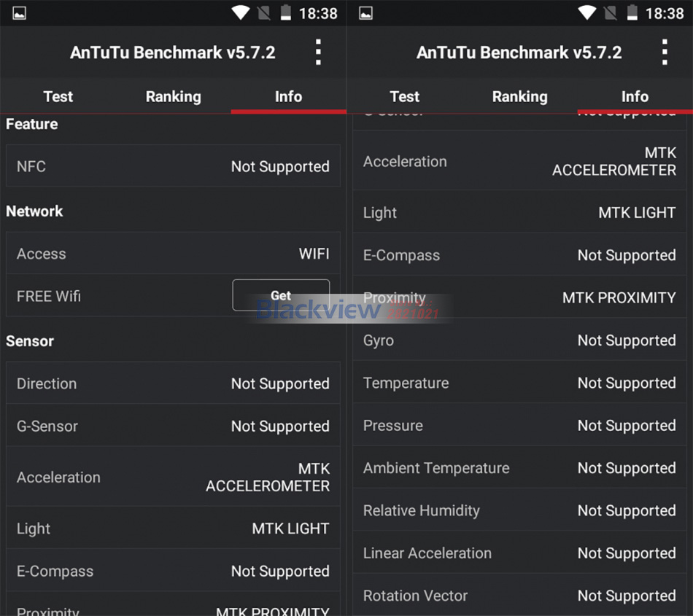Open Ranking tab on right screen
Image resolution: width=693 pixels, height=616 pixels.
[x=519, y=96]
